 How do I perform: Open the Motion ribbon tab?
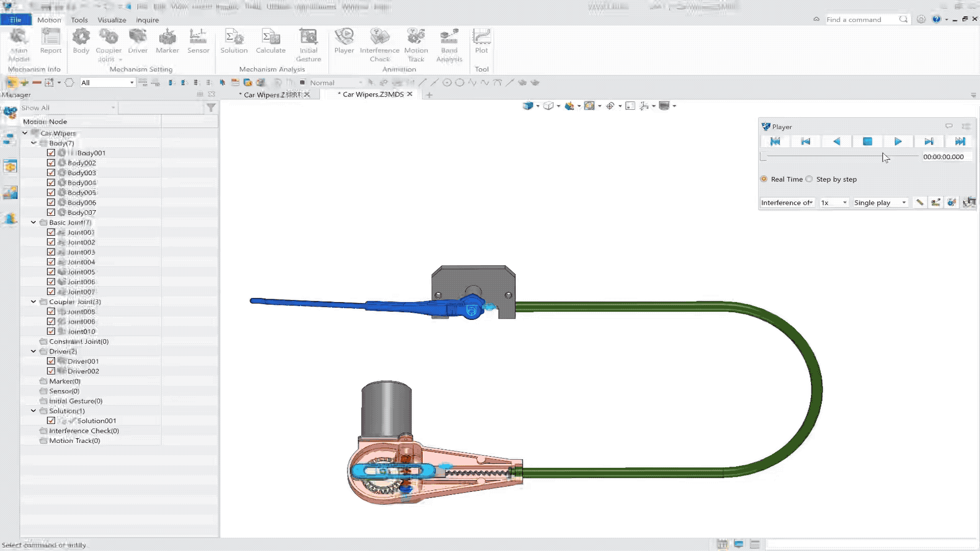pos(49,19)
